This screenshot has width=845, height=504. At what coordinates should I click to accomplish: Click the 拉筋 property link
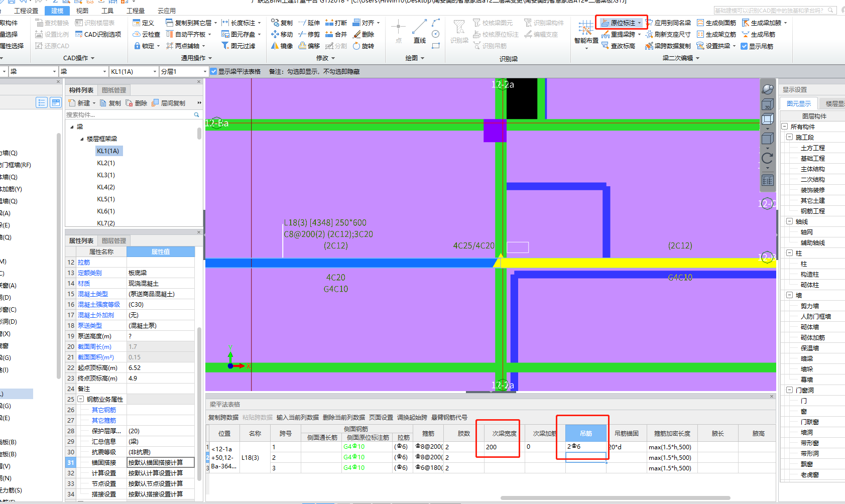coord(84,262)
